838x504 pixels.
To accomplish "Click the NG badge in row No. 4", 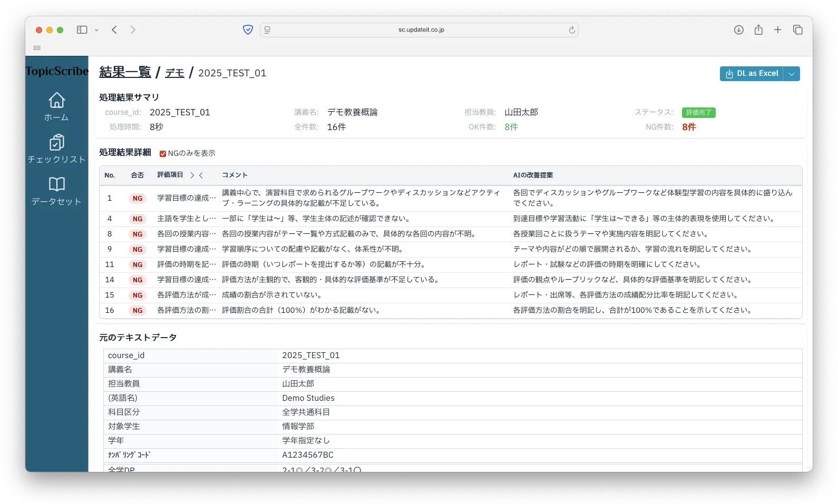I will click(138, 219).
